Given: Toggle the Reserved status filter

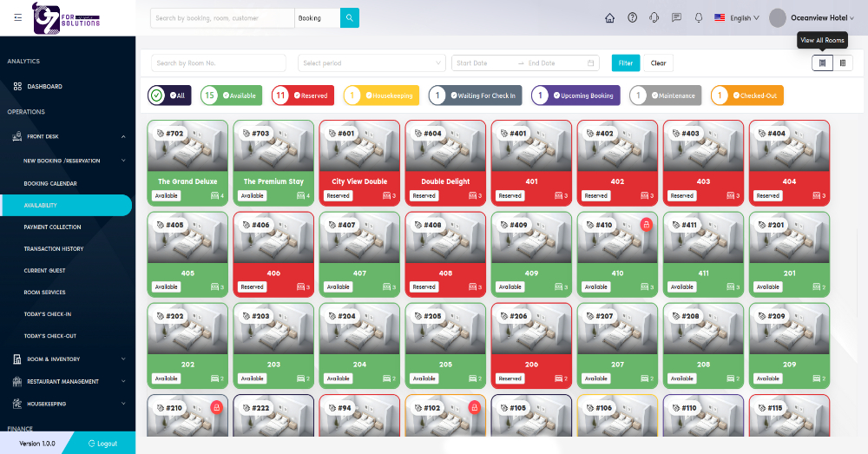Looking at the screenshot, I should click(303, 95).
